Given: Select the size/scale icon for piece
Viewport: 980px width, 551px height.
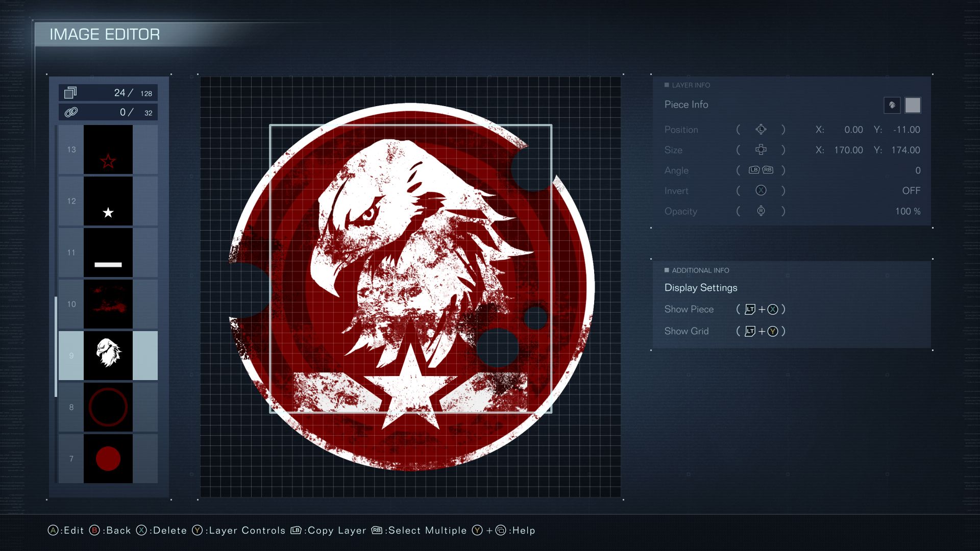Looking at the screenshot, I should 761,149.
